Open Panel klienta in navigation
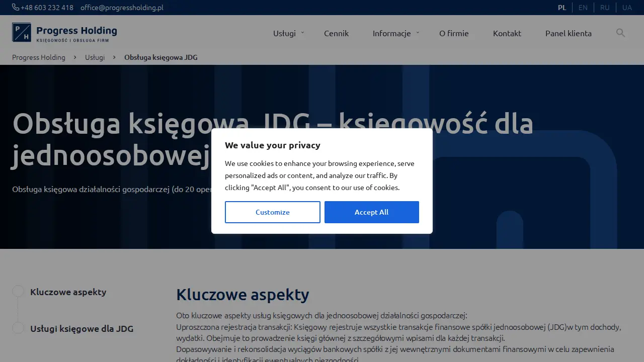The height and width of the screenshot is (362, 644). [x=569, y=33]
